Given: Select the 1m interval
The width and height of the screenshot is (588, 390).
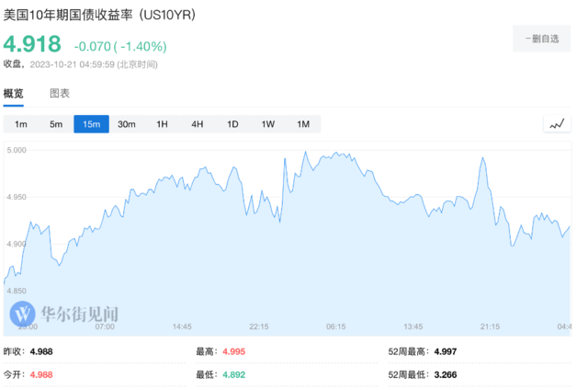Looking at the screenshot, I should click(21, 124).
